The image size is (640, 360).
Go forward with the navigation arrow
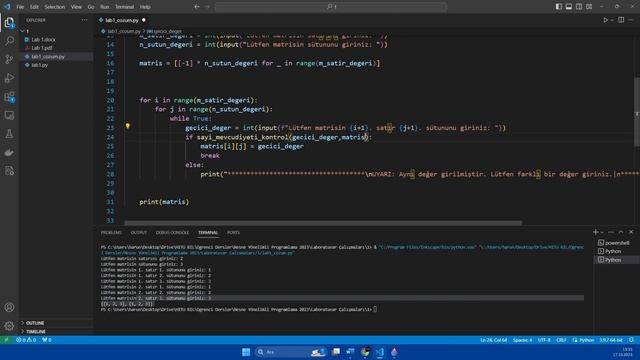(207, 7)
